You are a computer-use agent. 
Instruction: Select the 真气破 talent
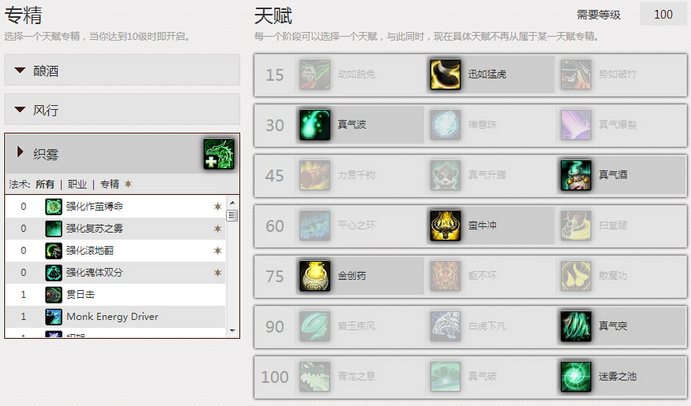490,376
